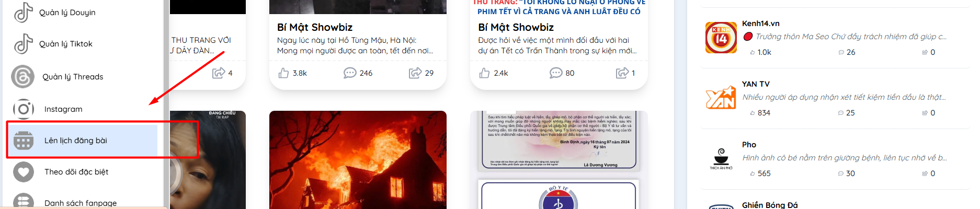Click the Kenh14.vn logo

(x=721, y=38)
